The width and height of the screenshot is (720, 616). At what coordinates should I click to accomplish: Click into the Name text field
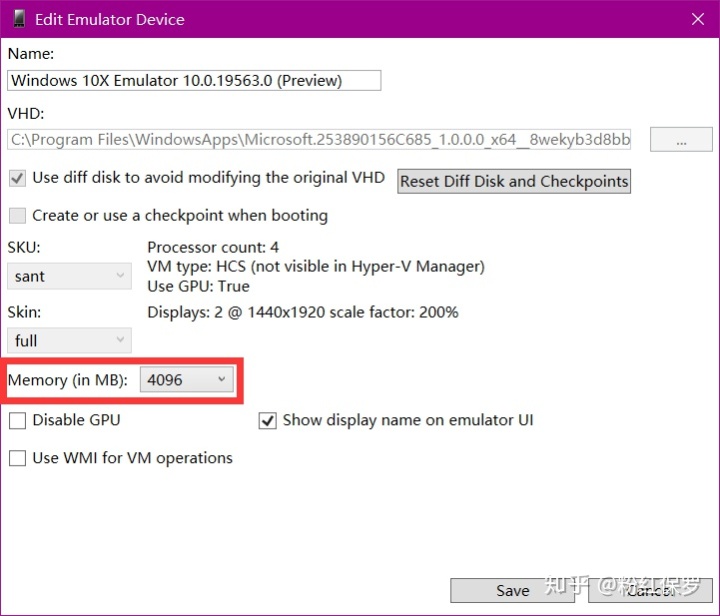(x=194, y=80)
